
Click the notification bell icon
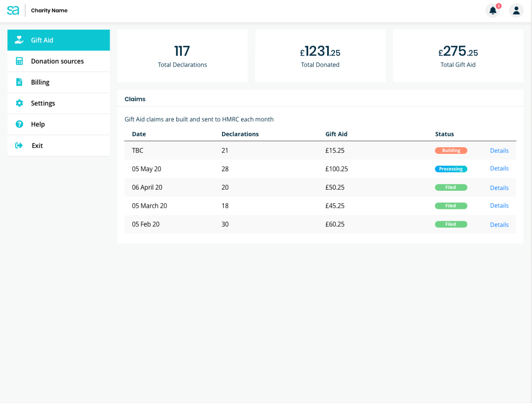493,11
